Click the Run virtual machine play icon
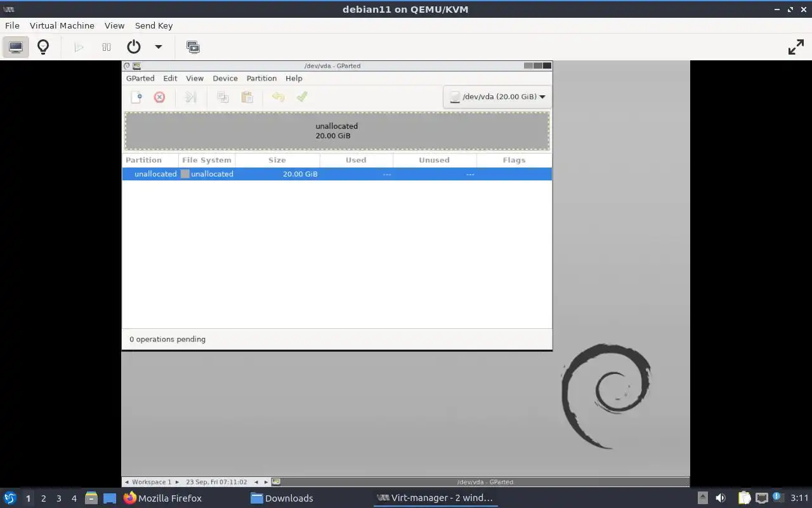The height and width of the screenshot is (508, 812). coord(79,47)
